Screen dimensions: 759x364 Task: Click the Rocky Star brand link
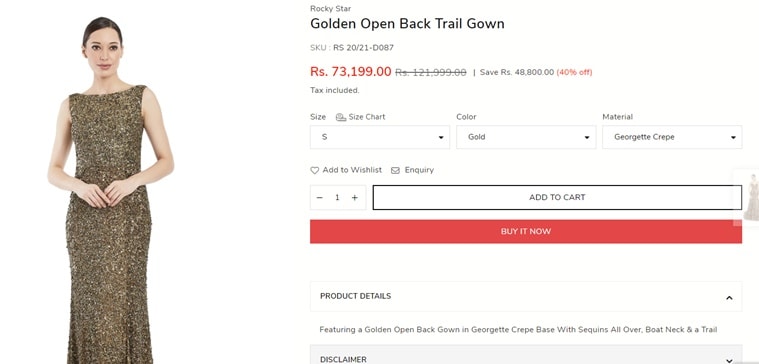click(331, 9)
